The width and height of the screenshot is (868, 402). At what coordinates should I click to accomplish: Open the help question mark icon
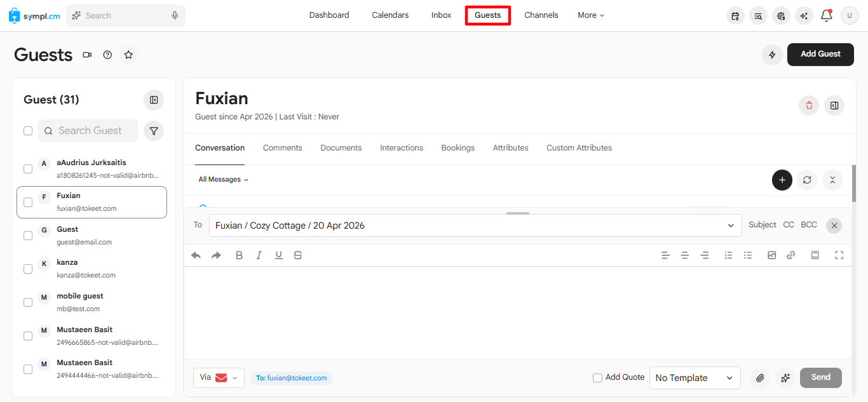[107, 55]
